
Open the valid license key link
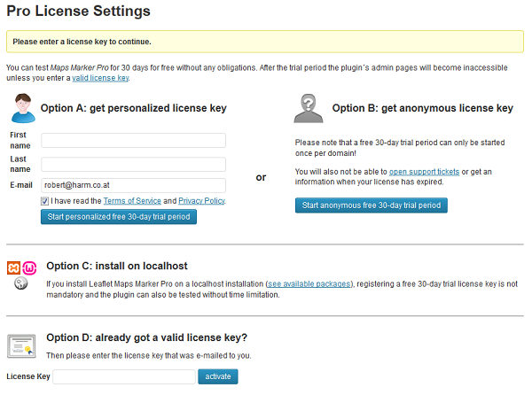point(100,78)
